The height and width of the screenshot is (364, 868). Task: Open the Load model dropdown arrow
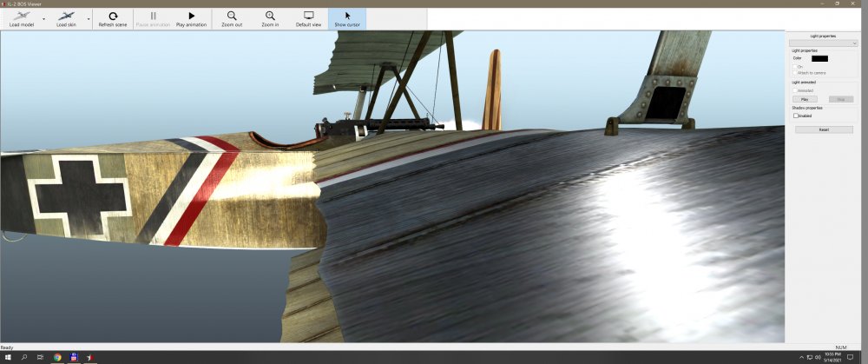tap(43, 18)
